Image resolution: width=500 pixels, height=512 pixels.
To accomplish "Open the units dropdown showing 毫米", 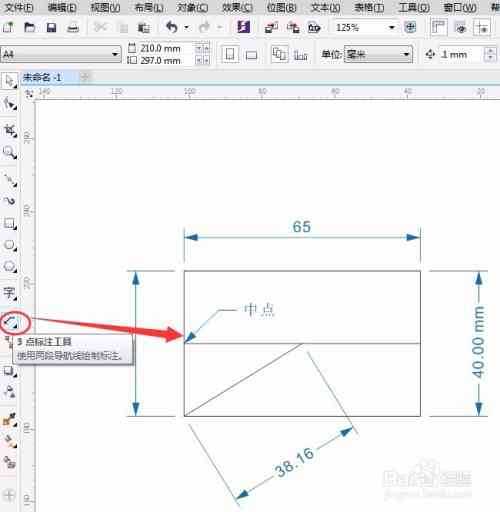I will tap(378, 54).
